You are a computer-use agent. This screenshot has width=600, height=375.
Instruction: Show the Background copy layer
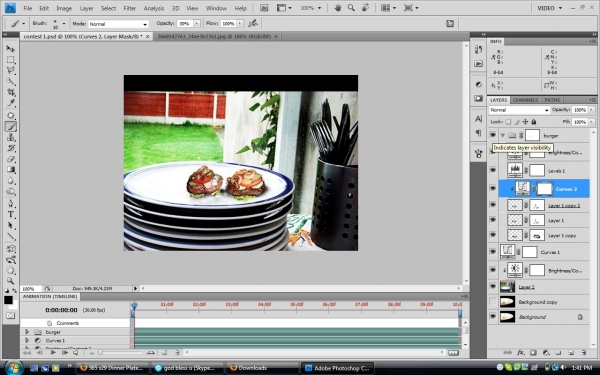pyautogui.click(x=493, y=302)
